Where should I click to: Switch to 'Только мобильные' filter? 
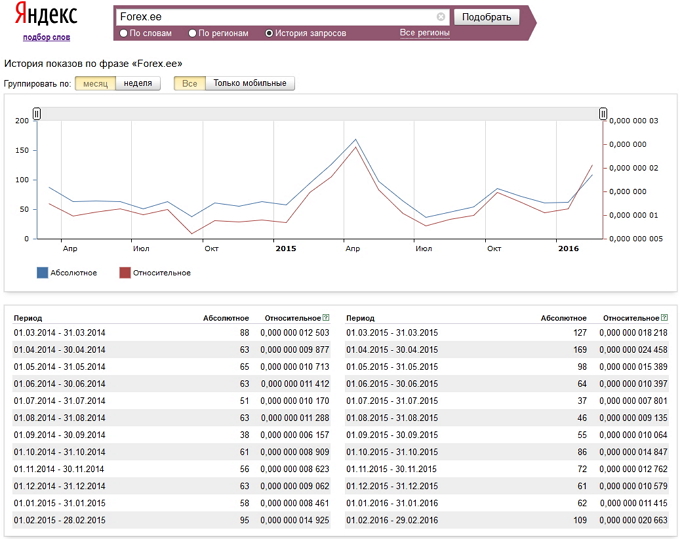click(250, 83)
